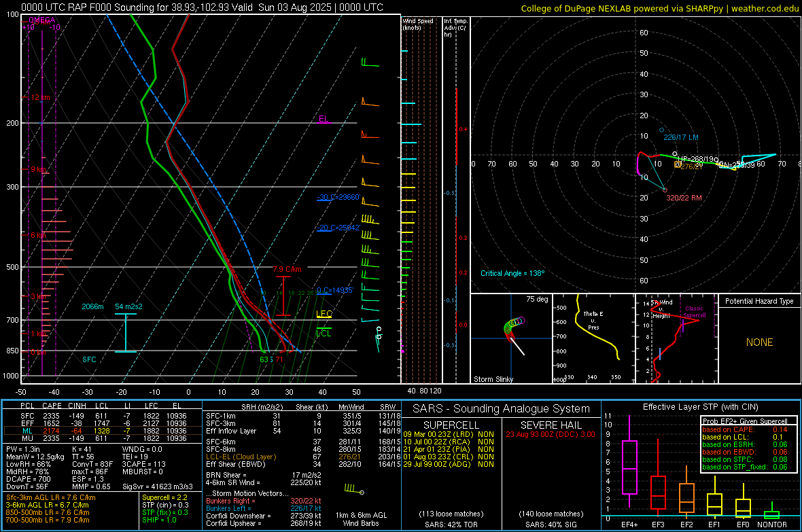Viewport: 802px width, 532px height.
Task: Click the Prob EF2+ Given Supercell header
Action: (x=745, y=421)
